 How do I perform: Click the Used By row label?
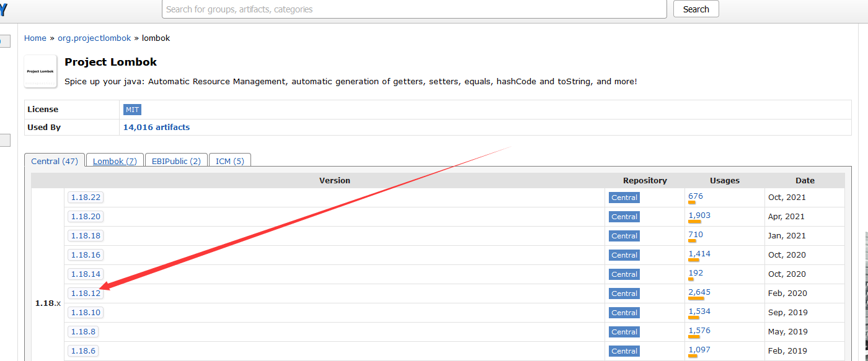click(44, 127)
